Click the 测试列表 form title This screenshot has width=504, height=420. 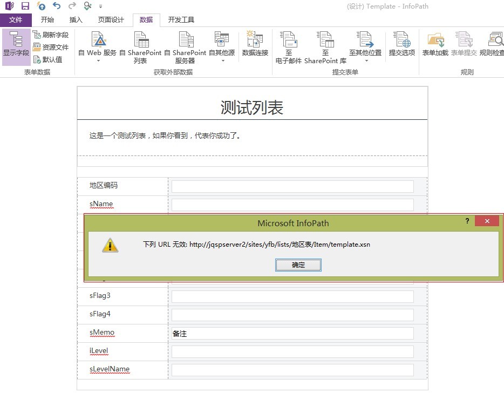point(251,107)
